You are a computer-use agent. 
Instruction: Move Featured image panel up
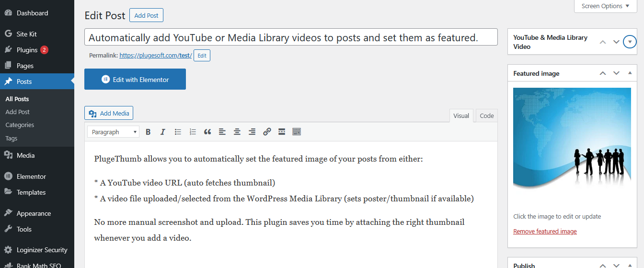click(603, 73)
